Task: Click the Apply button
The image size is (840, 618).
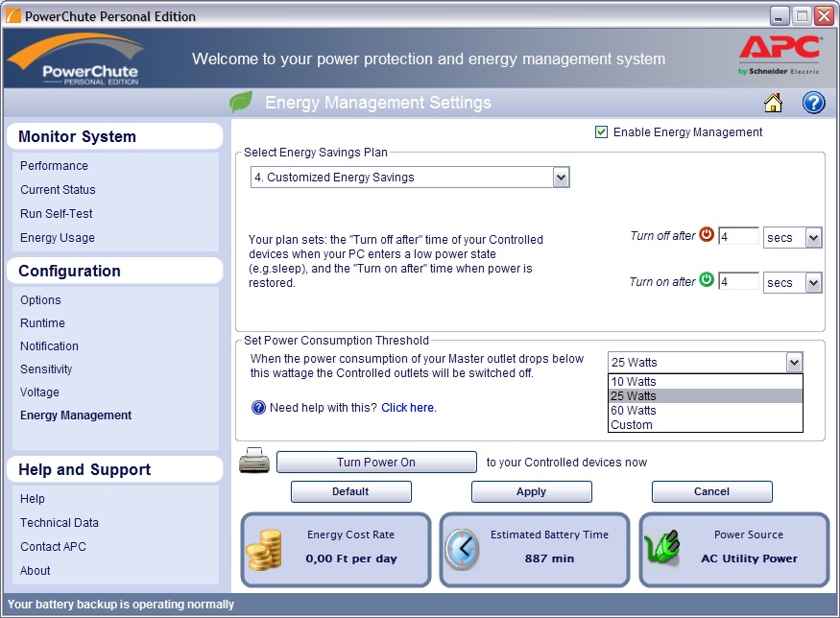Action: coord(532,491)
